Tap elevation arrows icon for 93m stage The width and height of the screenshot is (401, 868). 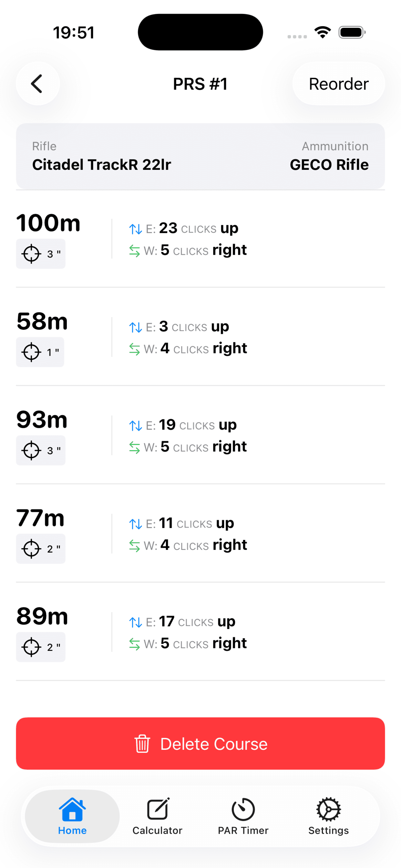pyautogui.click(x=136, y=426)
